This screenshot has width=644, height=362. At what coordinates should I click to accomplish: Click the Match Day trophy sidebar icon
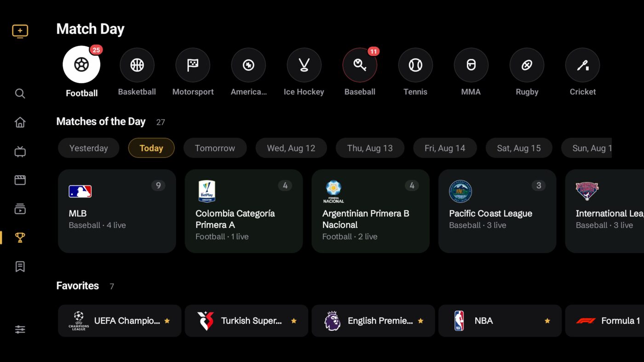(x=20, y=238)
